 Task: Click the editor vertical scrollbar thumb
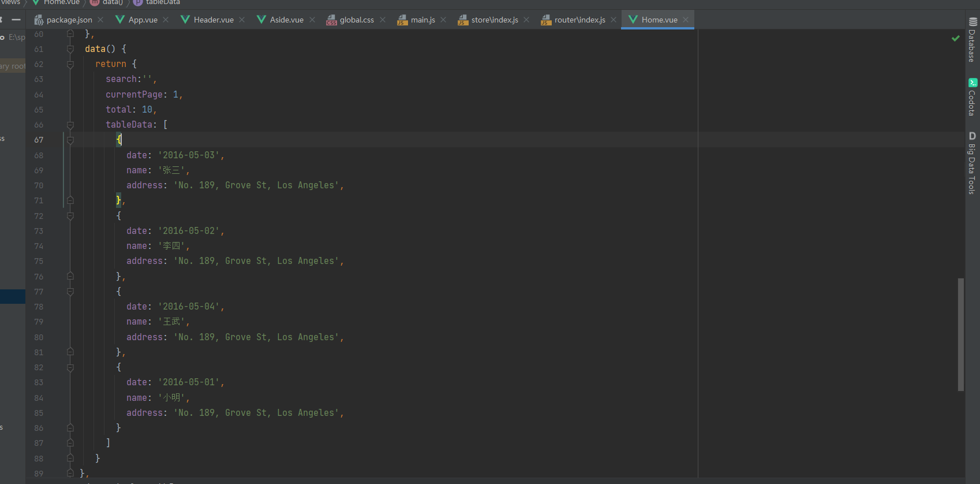point(961,334)
